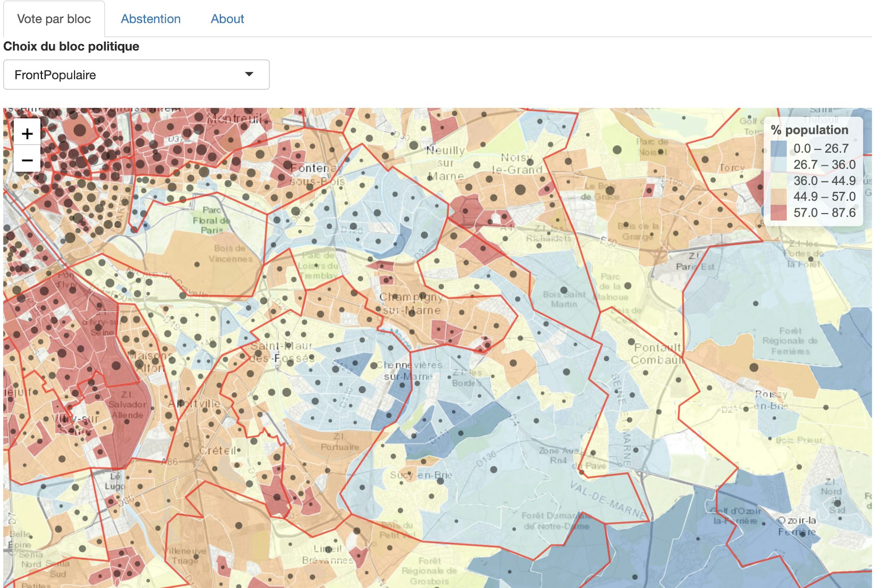Click the Pontault-Combault map label
The width and height of the screenshot is (874, 588).
(657, 354)
